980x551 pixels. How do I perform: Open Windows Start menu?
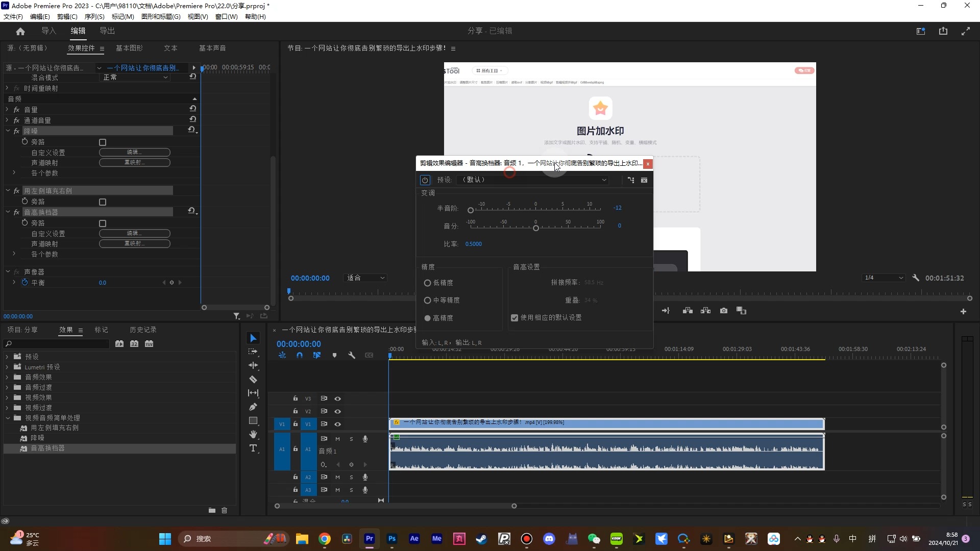click(x=165, y=539)
